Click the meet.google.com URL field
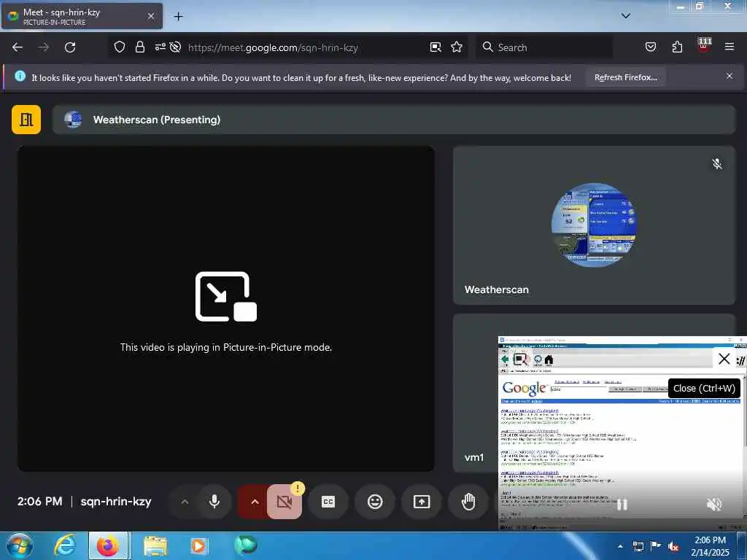 pos(273,47)
